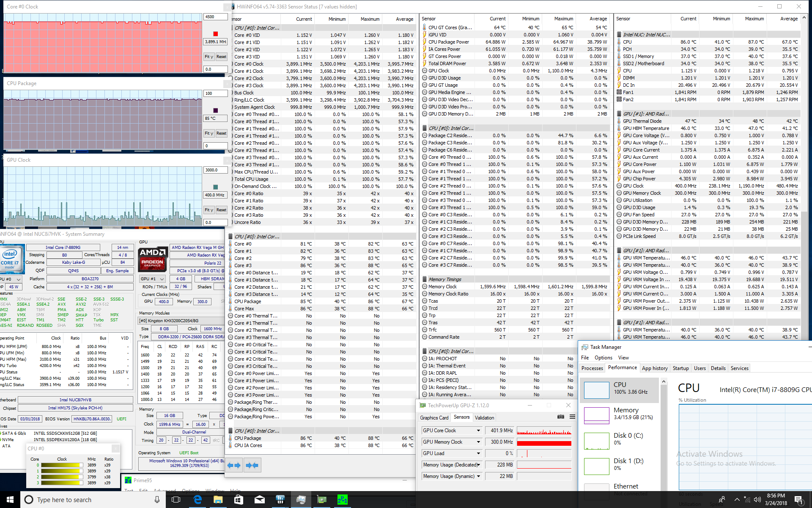This screenshot has height=508, width=812.
Task: Click Reset in GPU Clock graph
Action: (x=221, y=210)
